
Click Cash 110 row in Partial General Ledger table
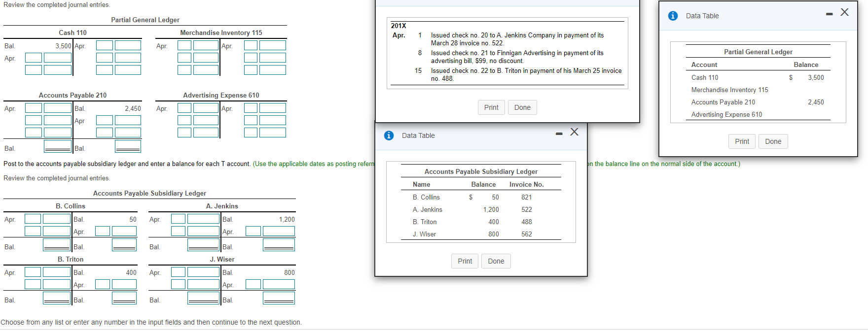758,77
